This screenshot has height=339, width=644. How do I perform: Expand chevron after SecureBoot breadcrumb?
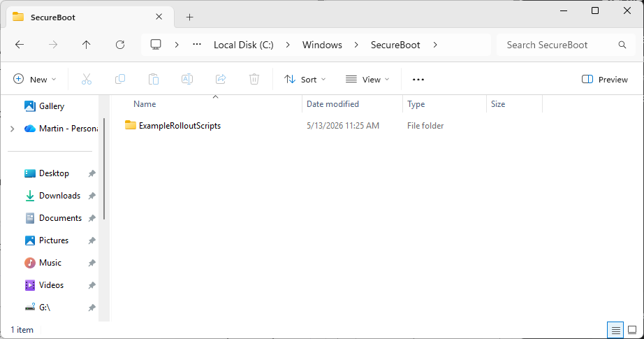pos(435,45)
